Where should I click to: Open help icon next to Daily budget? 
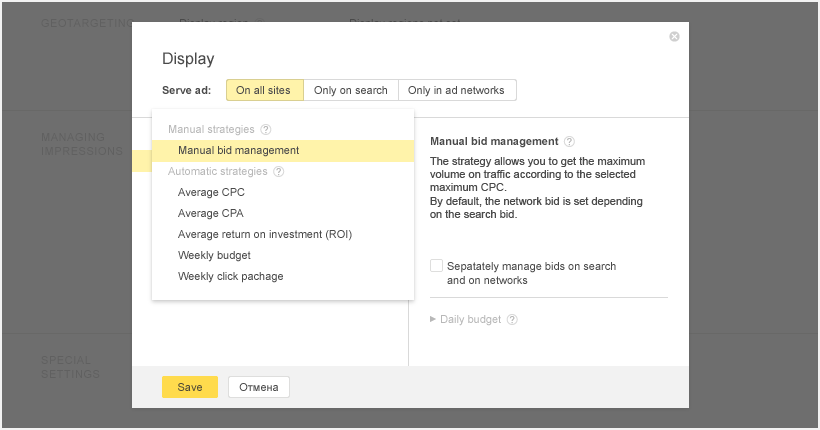pyautogui.click(x=512, y=319)
